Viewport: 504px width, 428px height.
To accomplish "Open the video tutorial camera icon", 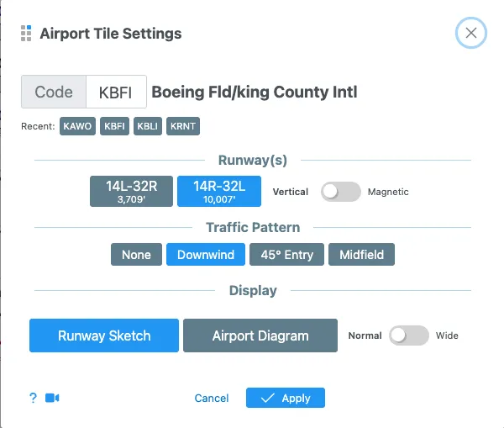I will tap(52, 399).
